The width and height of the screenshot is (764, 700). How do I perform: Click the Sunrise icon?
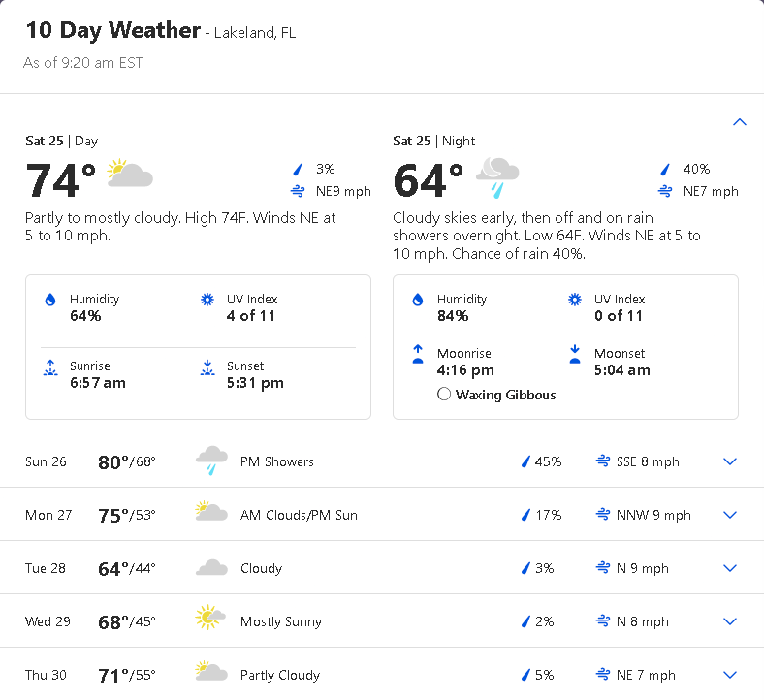(x=50, y=367)
